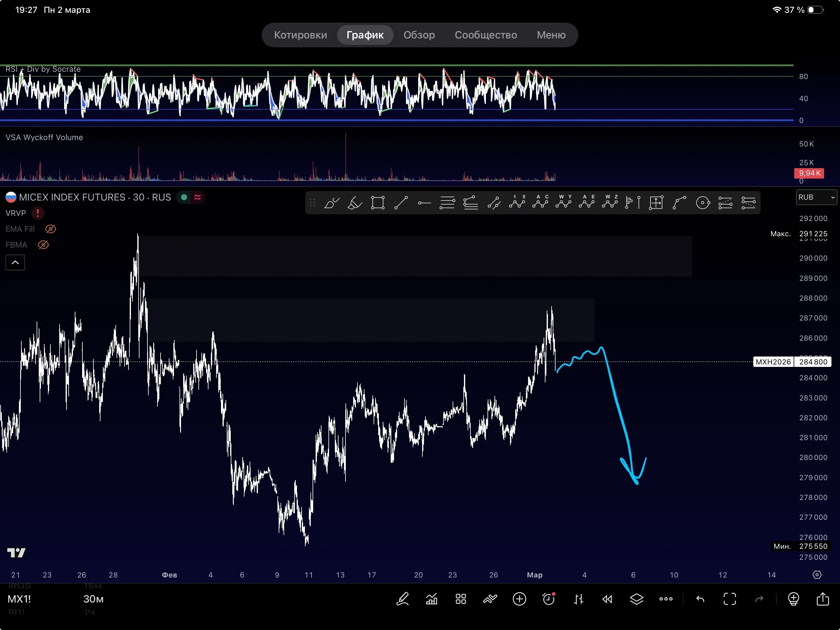Open the indicators chart icon in bottom bar
This screenshot has width=840, height=630.
[x=431, y=599]
